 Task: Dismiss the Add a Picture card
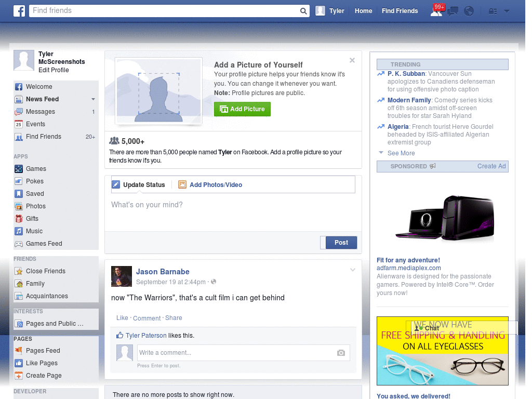[352, 60]
